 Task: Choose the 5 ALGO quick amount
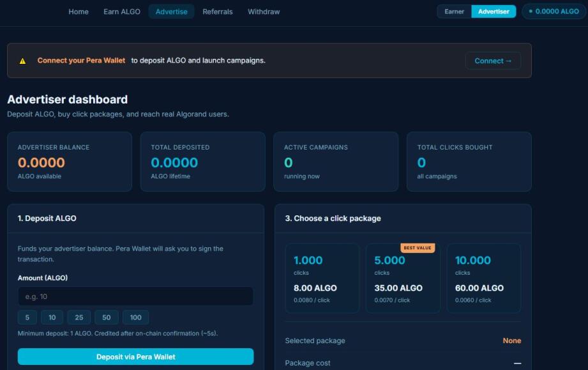27,318
